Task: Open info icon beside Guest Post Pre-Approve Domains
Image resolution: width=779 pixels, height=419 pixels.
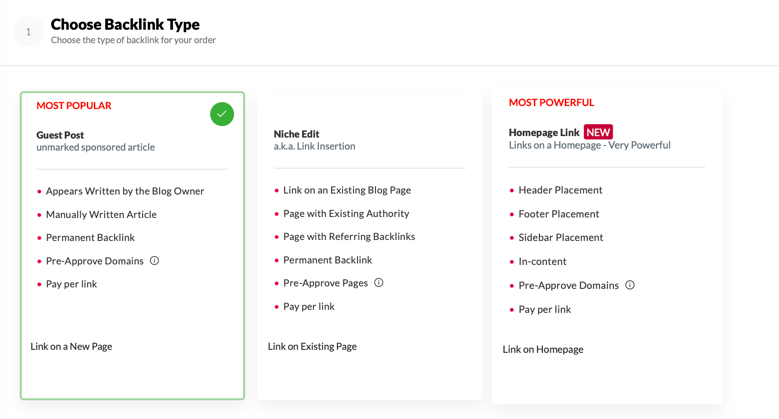Action: pyautogui.click(x=155, y=260)
